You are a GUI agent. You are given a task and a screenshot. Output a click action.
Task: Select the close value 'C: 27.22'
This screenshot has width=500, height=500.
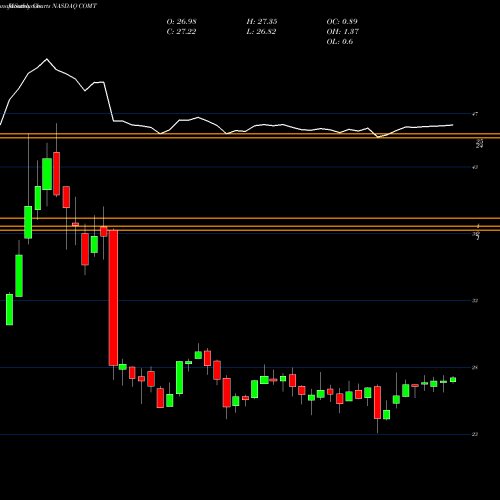tap(181, 32)
